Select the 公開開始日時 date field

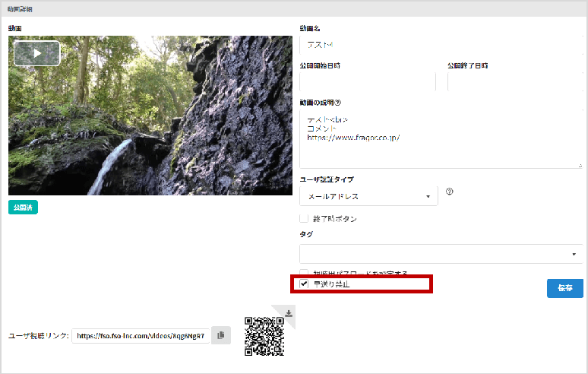(368, 82)
